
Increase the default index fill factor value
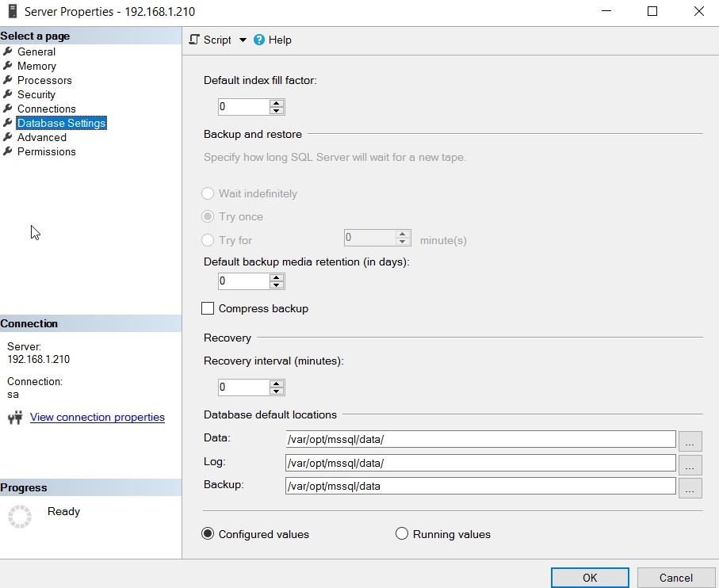[277, 103]
